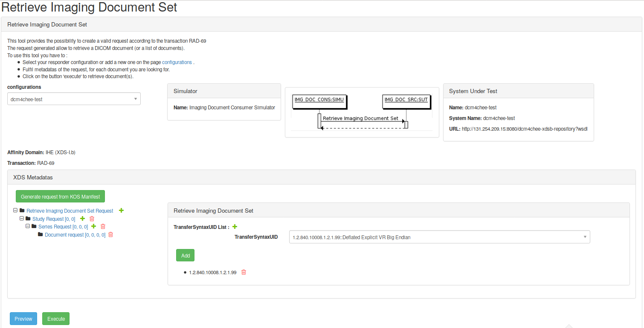Remove the Series Request with trash icon

pyautogui.click(x=103, y=226)
